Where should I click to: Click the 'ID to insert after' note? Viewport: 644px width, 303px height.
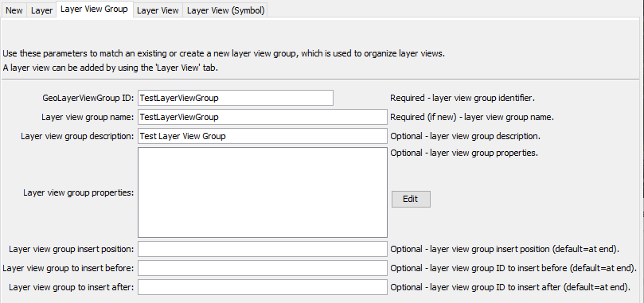[x=510, y=287]
